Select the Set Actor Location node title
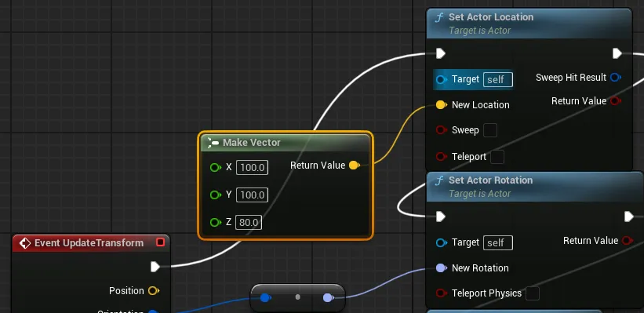 click(x=491, y=16)
